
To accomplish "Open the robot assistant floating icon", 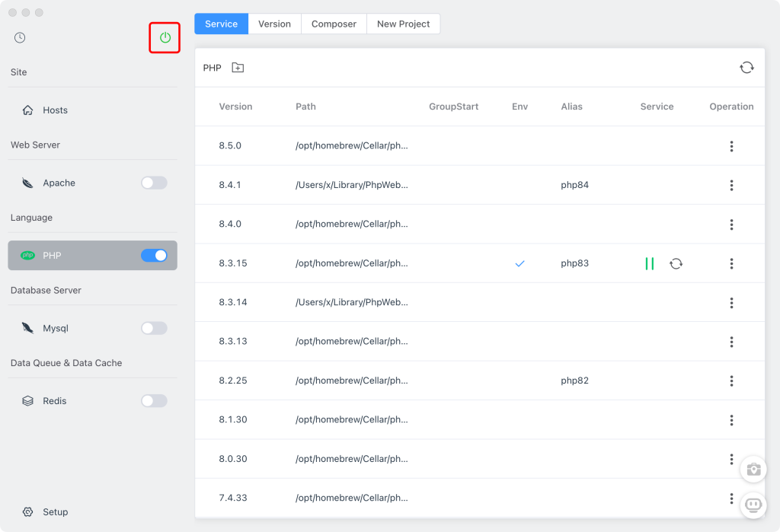I will [x=753, y=504].
